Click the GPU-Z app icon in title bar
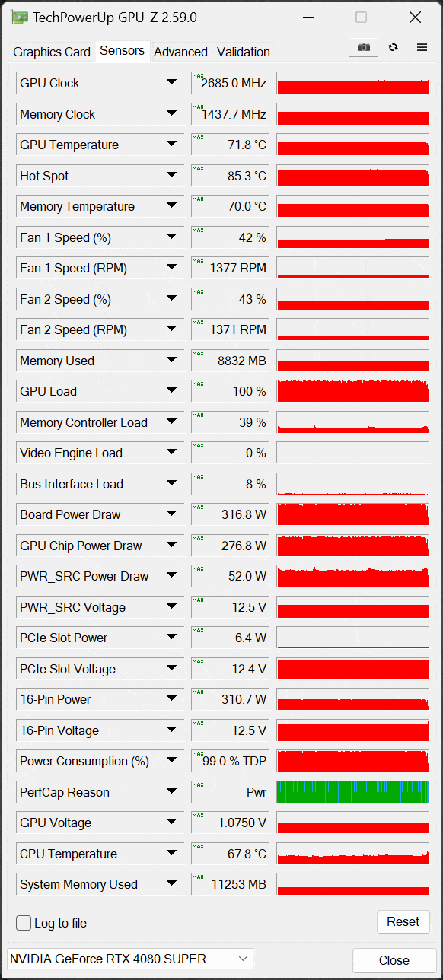Screen dimensions: 443x980 click(20, 17)
